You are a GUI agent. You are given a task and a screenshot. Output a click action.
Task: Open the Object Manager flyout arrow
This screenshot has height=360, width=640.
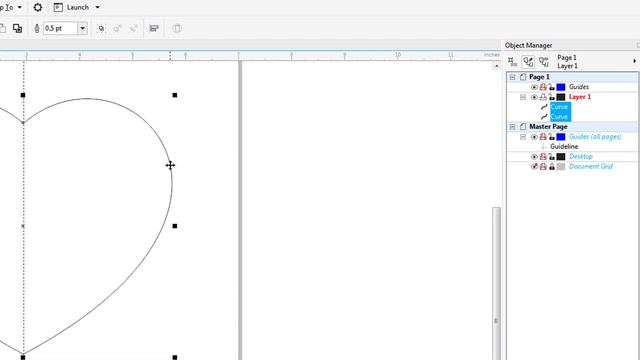pyautogui.click(x=634, y=61)
